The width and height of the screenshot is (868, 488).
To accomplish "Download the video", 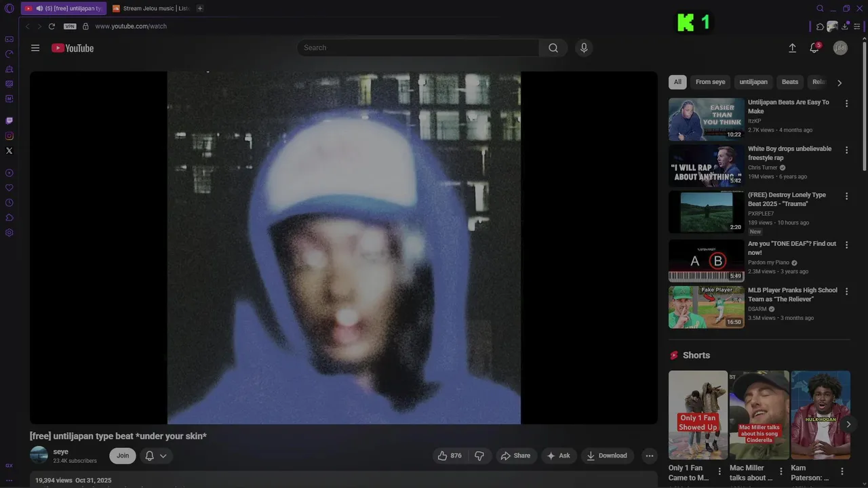I will coord(607,455).
